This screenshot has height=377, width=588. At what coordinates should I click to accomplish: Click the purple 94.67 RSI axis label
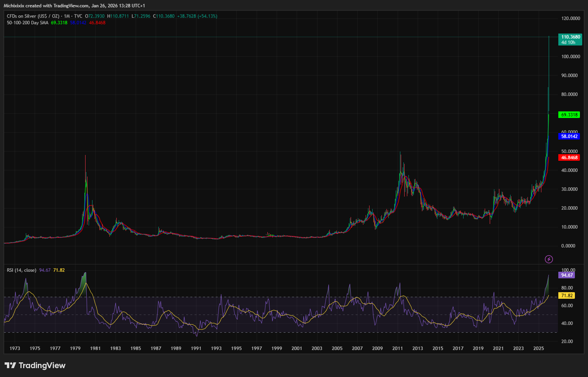(x=567, y=275)
